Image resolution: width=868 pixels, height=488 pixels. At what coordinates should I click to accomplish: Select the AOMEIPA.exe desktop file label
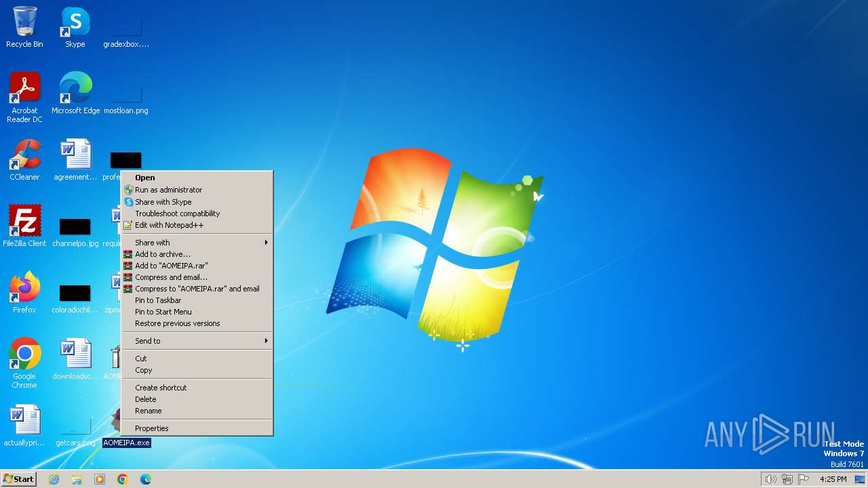[126, 443]
